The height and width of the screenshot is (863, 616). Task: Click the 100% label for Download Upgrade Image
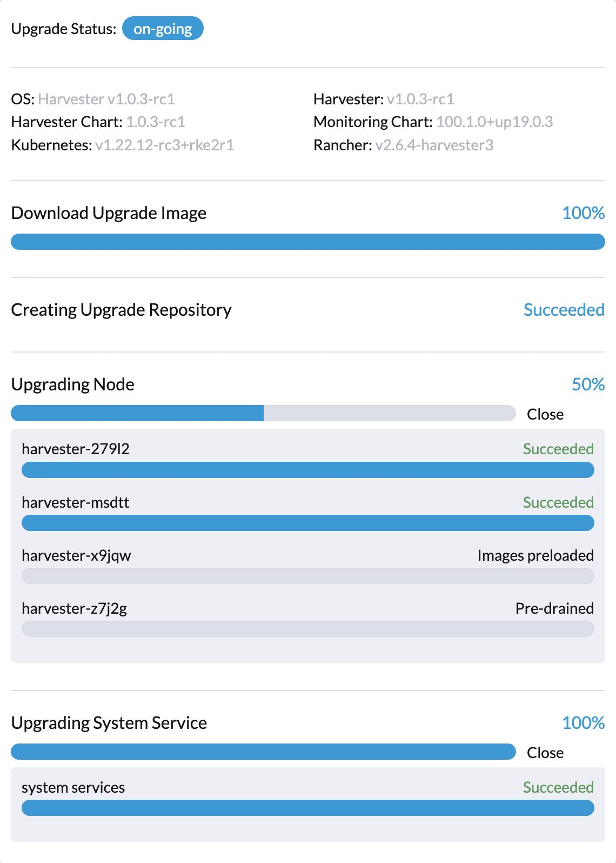click(584, 213)
